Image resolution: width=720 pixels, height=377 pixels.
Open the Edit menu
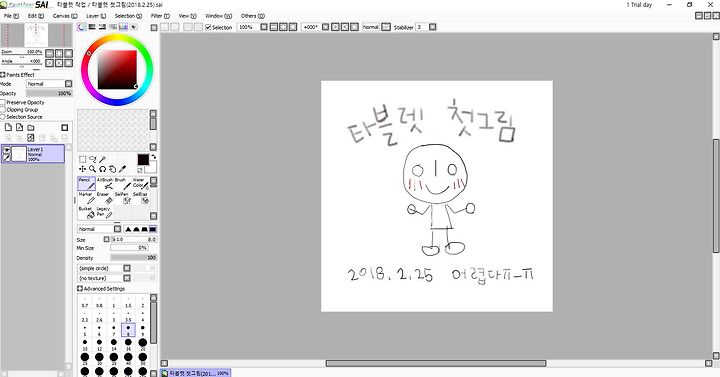click(x=36, y=16)
